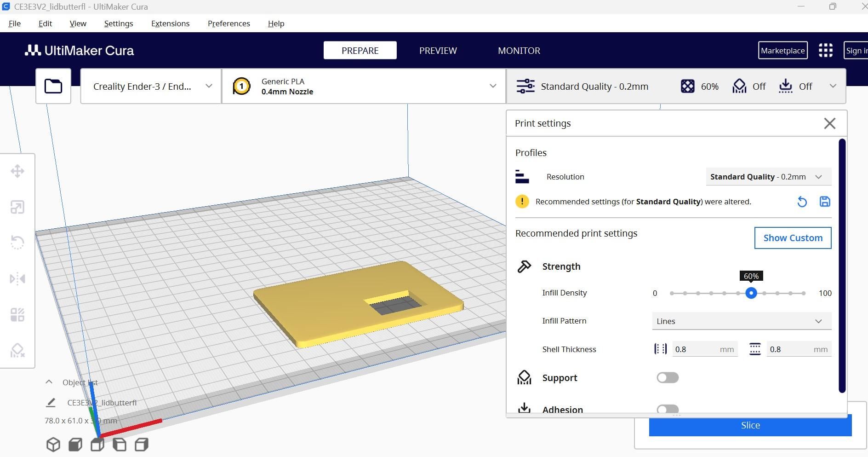The width and height of the screenshot is (868, 457).
Task: Select the Rotate tool
Action: click(x=17, y=243)
